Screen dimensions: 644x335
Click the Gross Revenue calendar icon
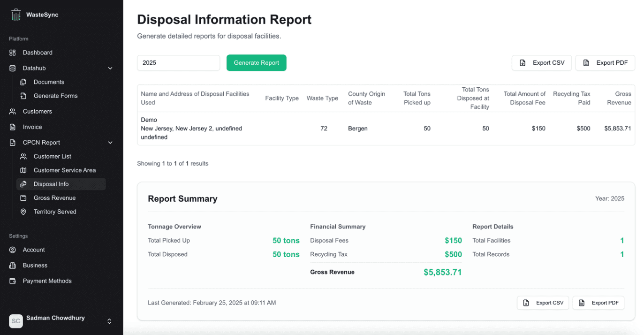coord(23,198)
